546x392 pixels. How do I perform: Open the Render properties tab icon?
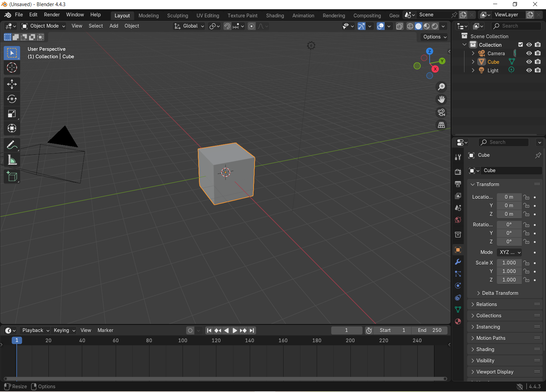click(458, 172)
